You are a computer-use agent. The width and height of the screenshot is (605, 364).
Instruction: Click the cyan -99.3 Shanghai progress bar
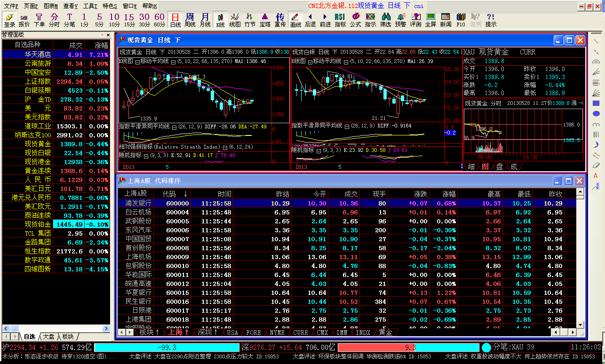[167, 348]
